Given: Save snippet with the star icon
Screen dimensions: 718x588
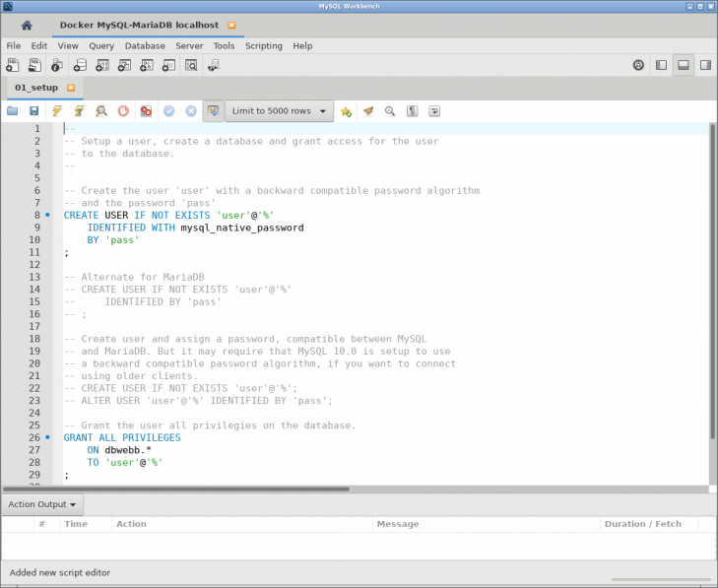Looking at the screenshot, I should pyautogui.click(x=346, y=111).
